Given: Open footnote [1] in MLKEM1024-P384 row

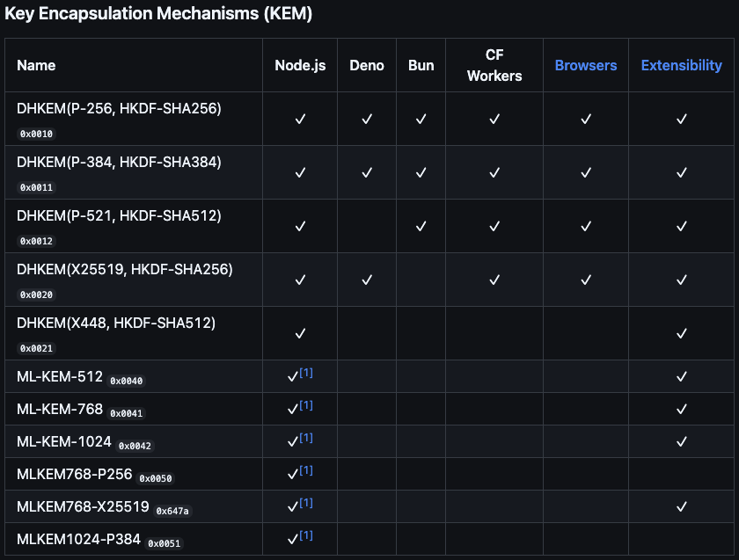Looking at the screenshot, I should [x=306, y=535].
